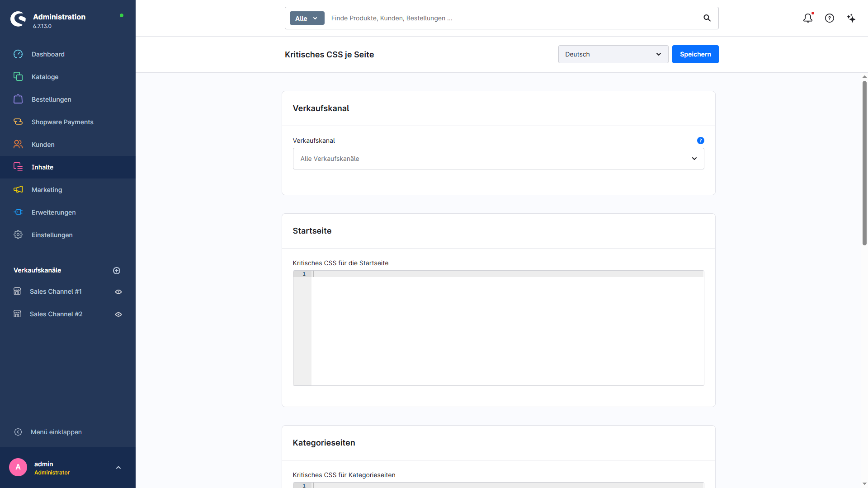Show help tooltip for Verkaufskanal field

pyautogui.click(x=701, y=141)
